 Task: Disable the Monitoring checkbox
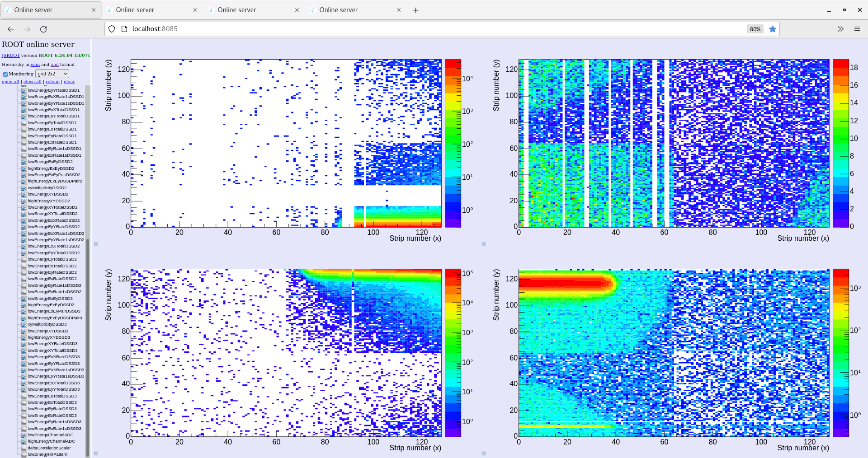tap(5, 74)
